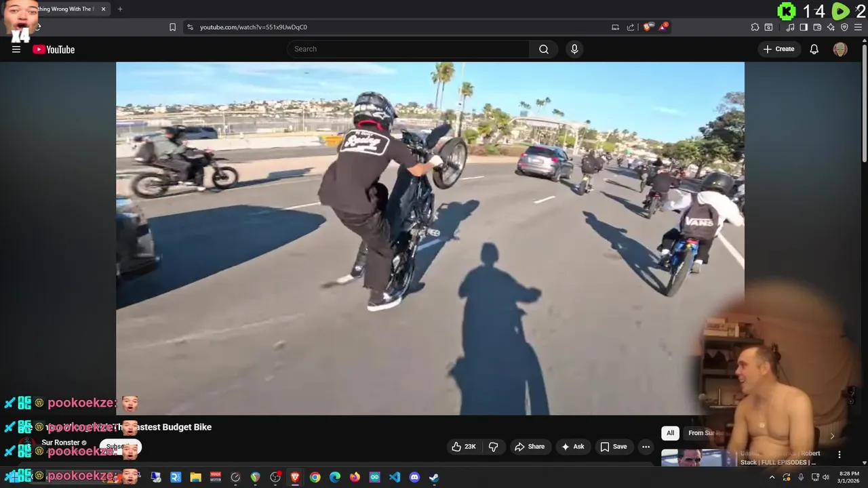This screenshot has width=868, height=488.
Task: Click the Ask button
Action: [572, 447]
